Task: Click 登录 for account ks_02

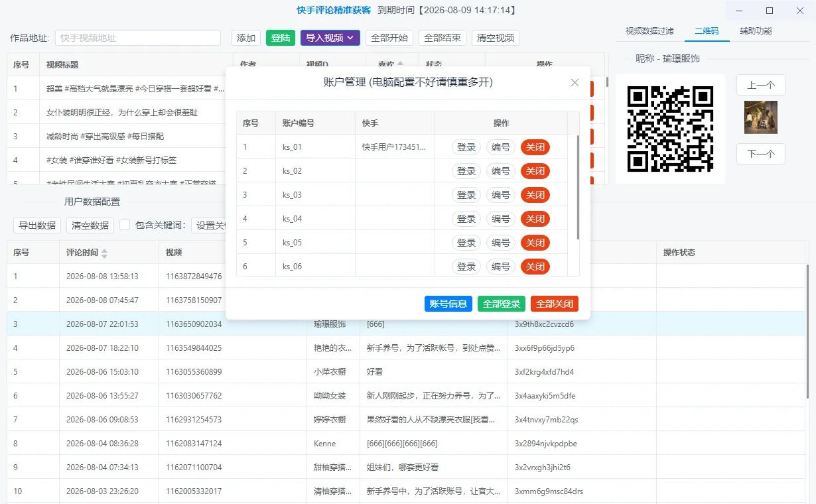Action: click(x=466, y=171)
